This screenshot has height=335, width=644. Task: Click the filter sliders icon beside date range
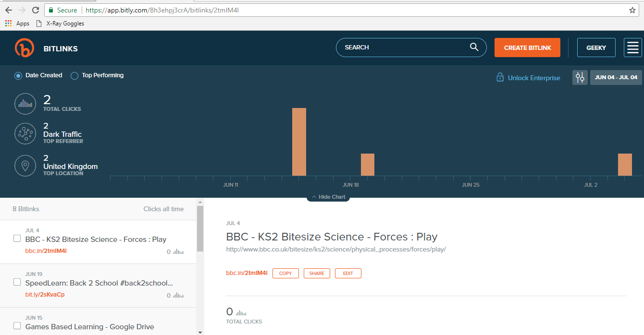[580, 77]
